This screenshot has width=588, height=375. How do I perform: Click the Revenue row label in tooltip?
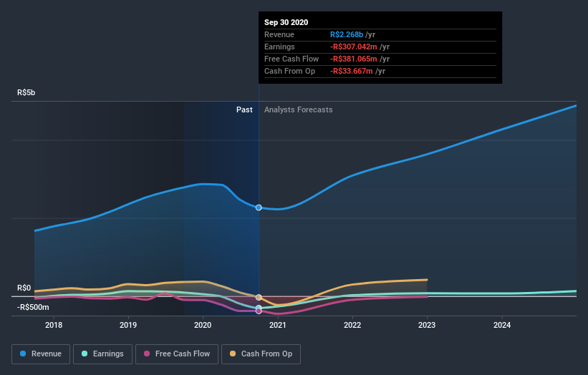279,34
